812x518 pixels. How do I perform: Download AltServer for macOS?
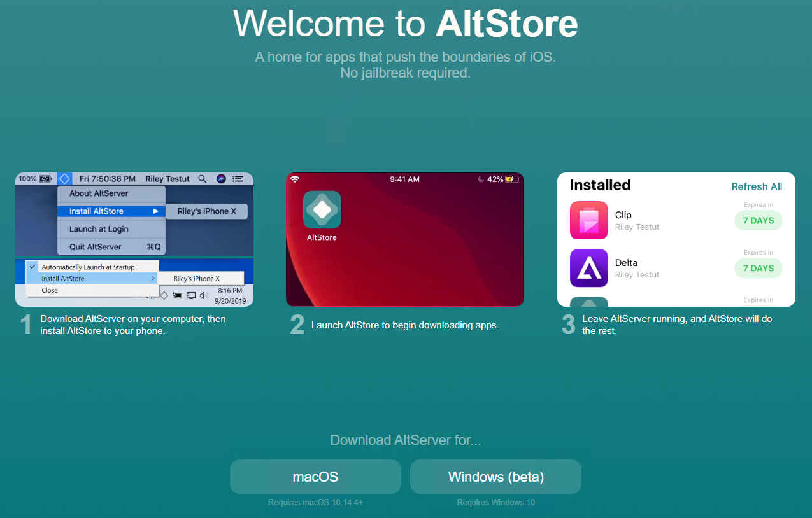tap(315, 477)
